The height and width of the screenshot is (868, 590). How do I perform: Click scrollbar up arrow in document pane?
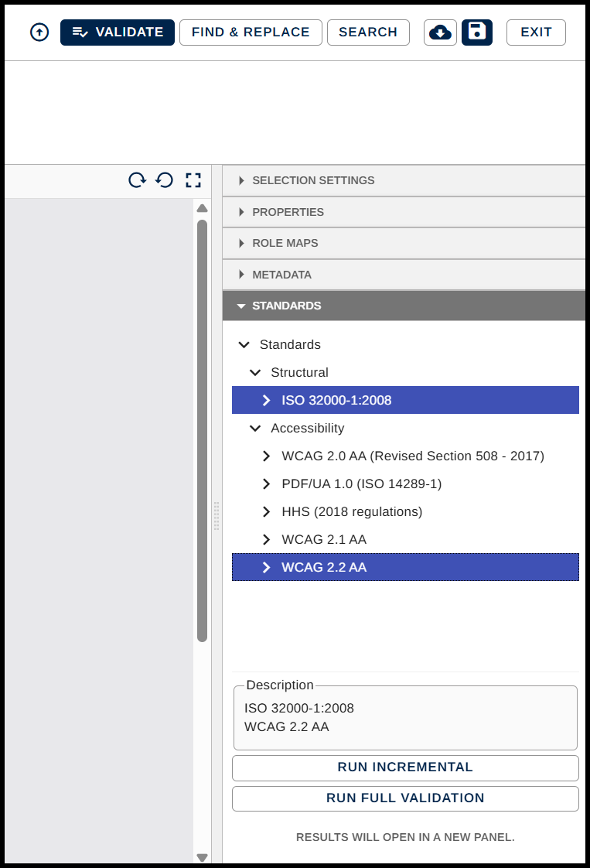[x=202, y=208]
